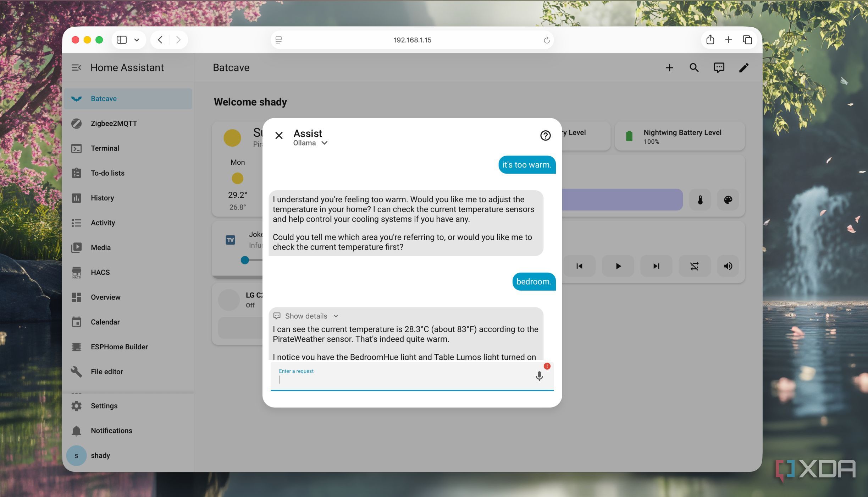The image size is (868, 497).
Task: Open History panel icon
Action: pyautogui.click(x=76, y=198)
